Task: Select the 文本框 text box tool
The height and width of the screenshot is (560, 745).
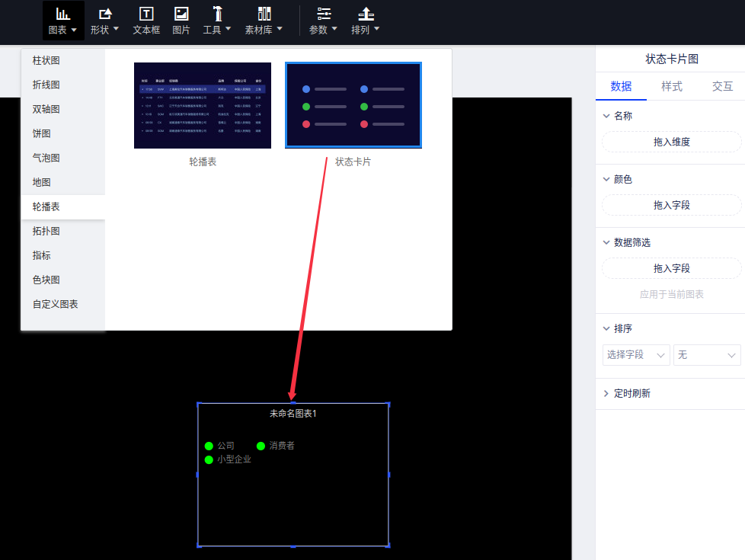Action: click(x=146, y=14)
